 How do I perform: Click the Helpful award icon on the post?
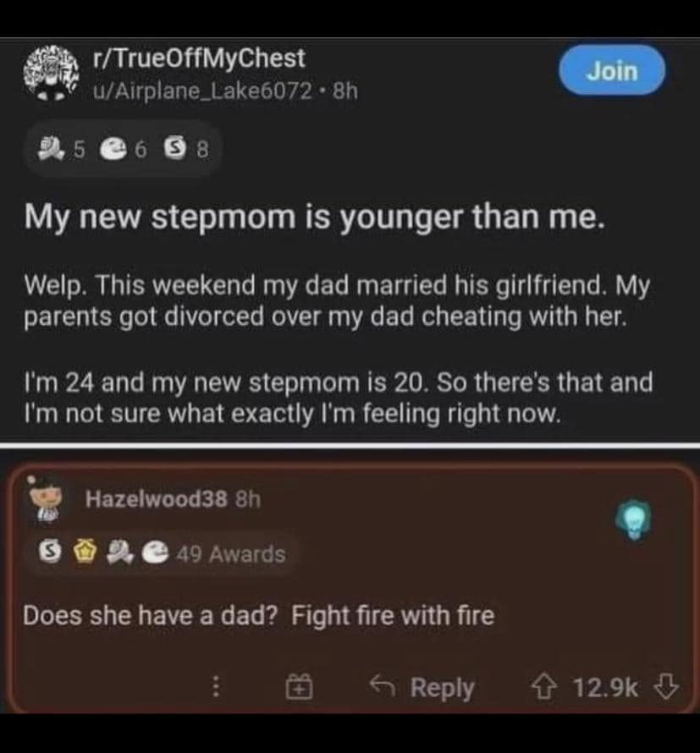point(51,147)
